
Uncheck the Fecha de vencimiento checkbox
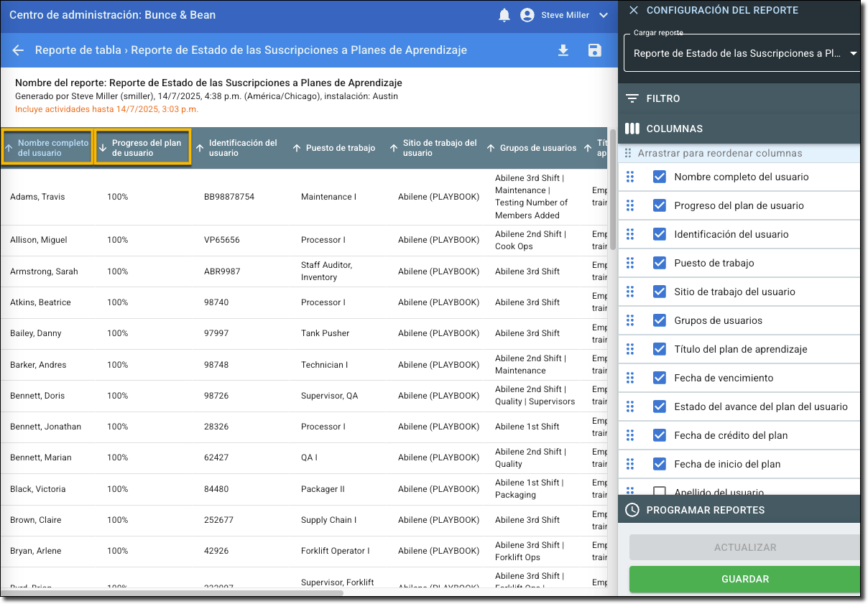(x=659, y=378)
